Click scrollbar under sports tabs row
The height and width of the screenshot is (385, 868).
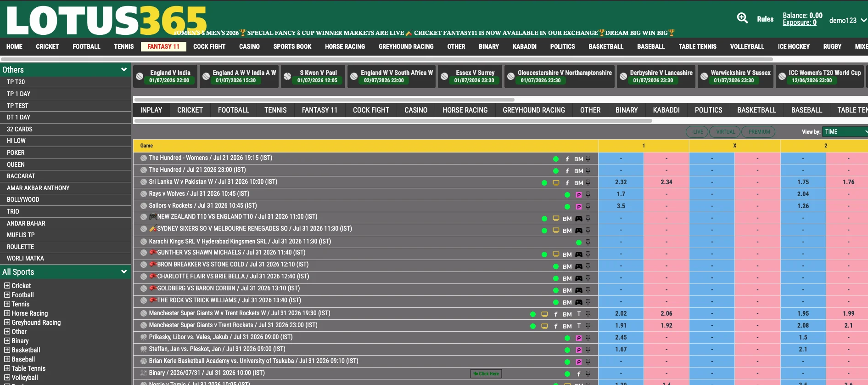392,121
